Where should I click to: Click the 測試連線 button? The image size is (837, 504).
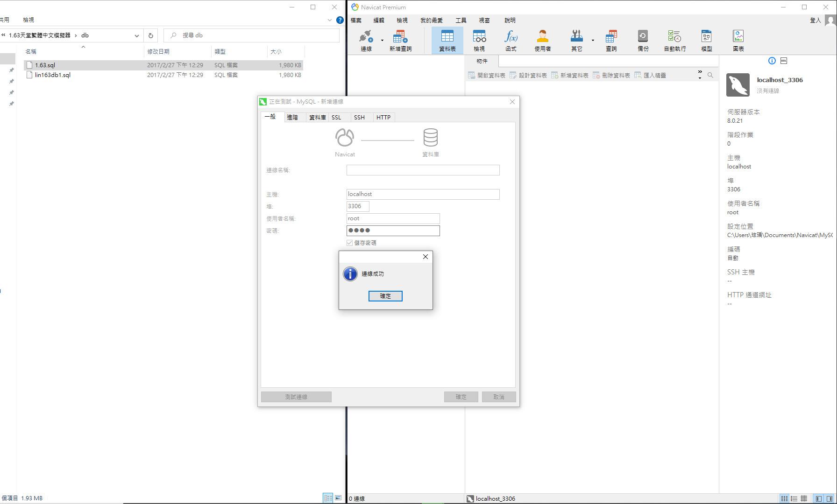click(x=296, y=397)
